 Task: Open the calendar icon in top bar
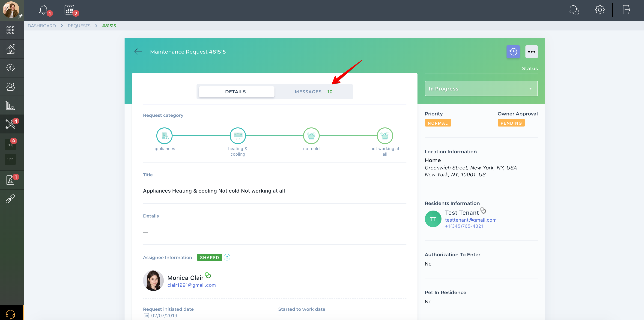coord(69,10)
